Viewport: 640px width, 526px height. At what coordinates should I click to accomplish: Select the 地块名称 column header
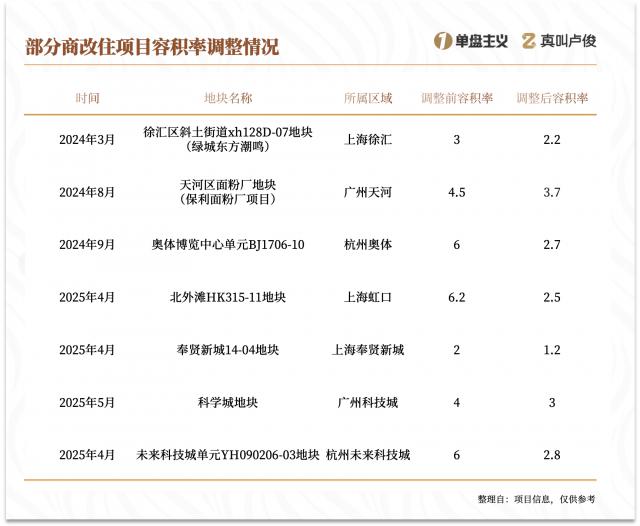click(x=228, y=99)
